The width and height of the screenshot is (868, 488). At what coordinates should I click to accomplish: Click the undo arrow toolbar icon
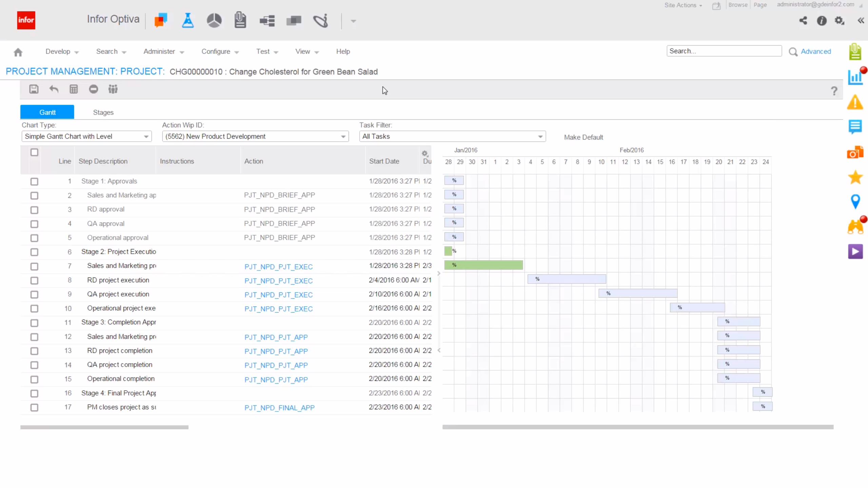[x=54, y=89]
